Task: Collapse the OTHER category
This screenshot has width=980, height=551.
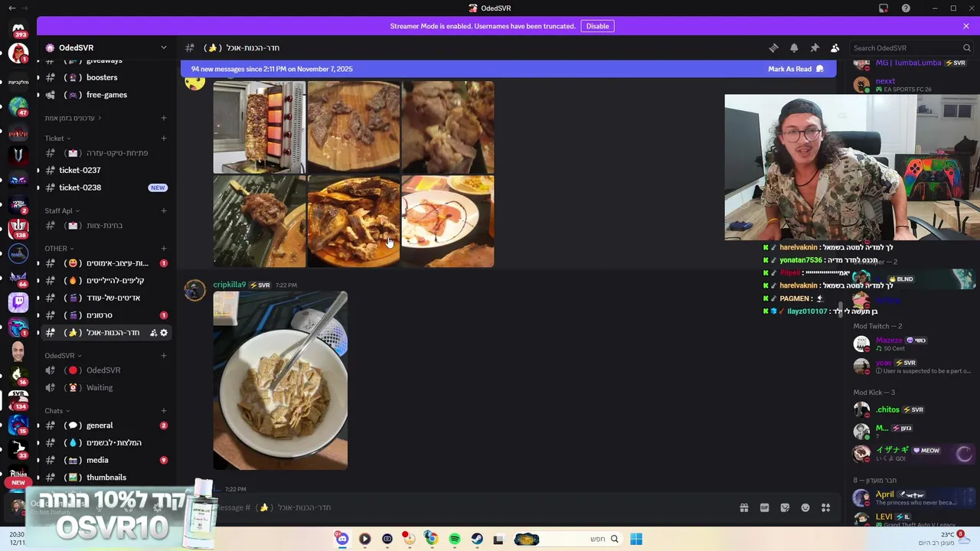Action: coord(59,249)
